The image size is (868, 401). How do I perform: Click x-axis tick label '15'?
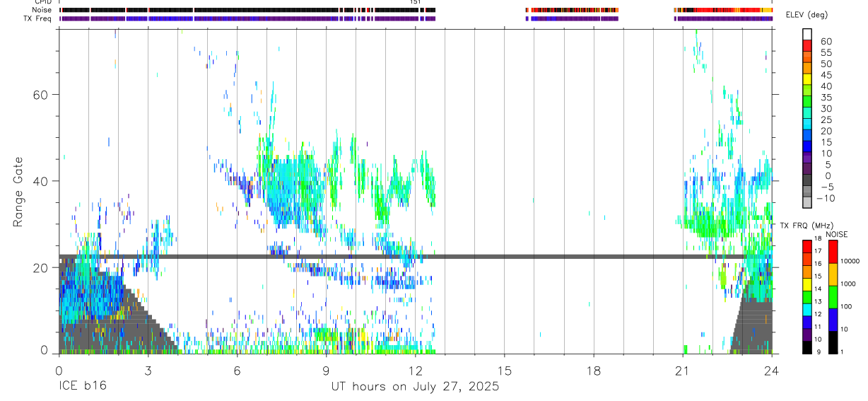click(x=504, y=371)
